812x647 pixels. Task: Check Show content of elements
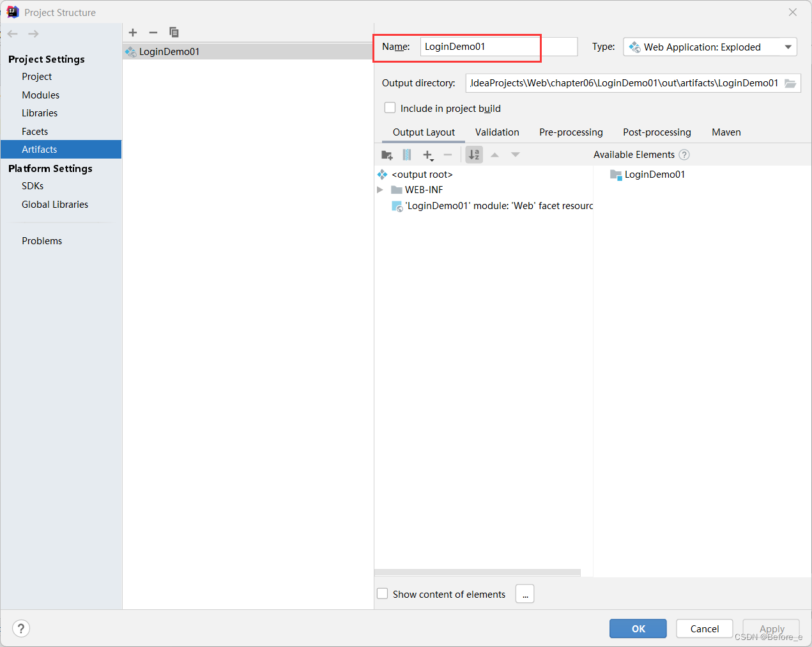[x=383, y=594]
